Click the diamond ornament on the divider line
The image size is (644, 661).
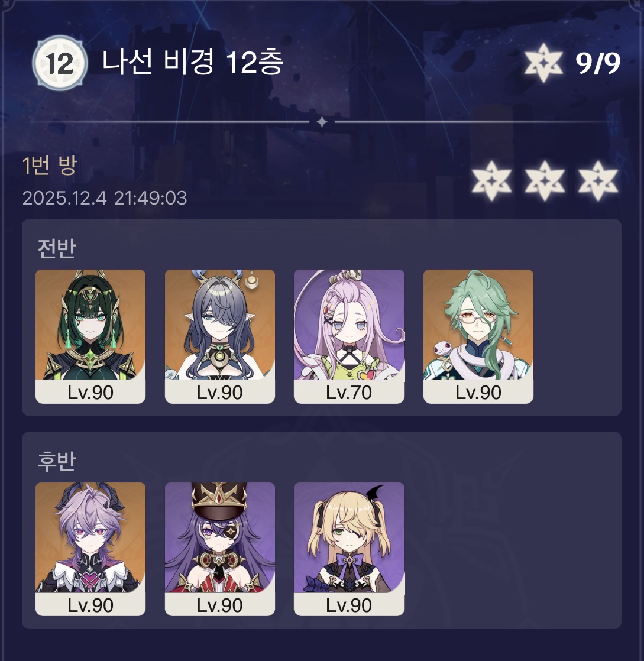[x=322, y=122]
